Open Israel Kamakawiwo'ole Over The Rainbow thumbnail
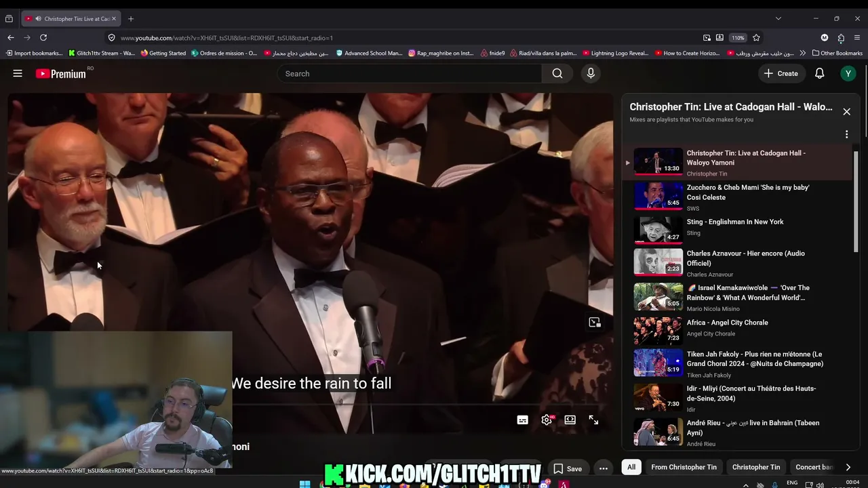This screenshot has width=868, height=488. 658,296
